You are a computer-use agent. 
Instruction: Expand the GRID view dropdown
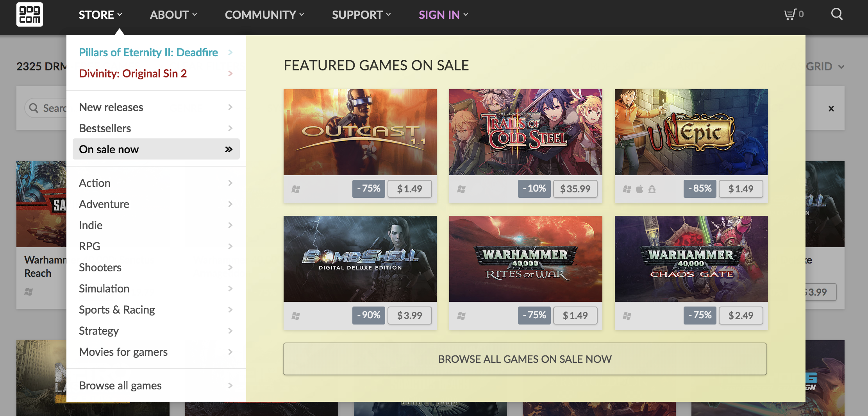click(825, 66)
